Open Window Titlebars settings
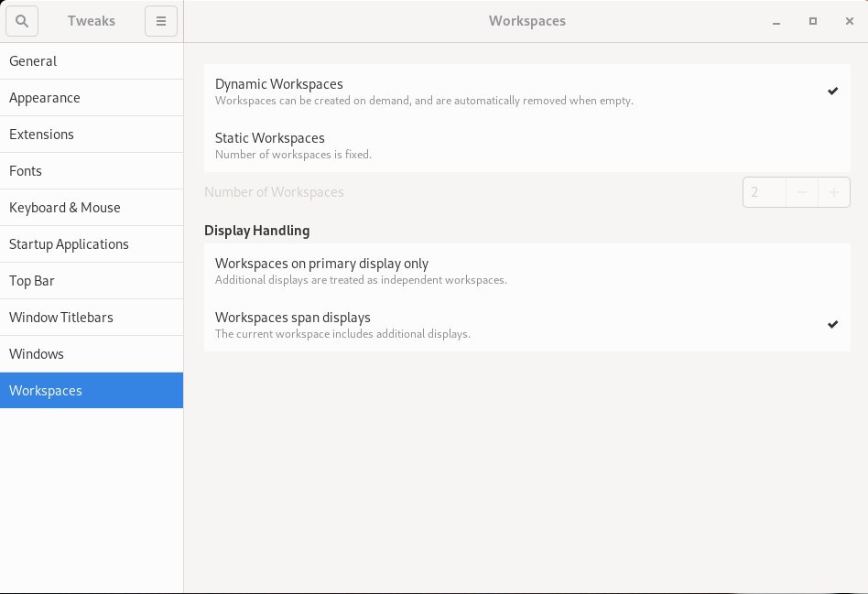 92,317
